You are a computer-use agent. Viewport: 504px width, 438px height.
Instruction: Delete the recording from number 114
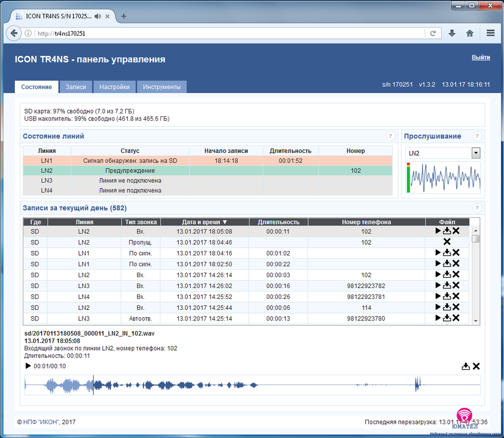pyautogui.click(x=456, y=307)
